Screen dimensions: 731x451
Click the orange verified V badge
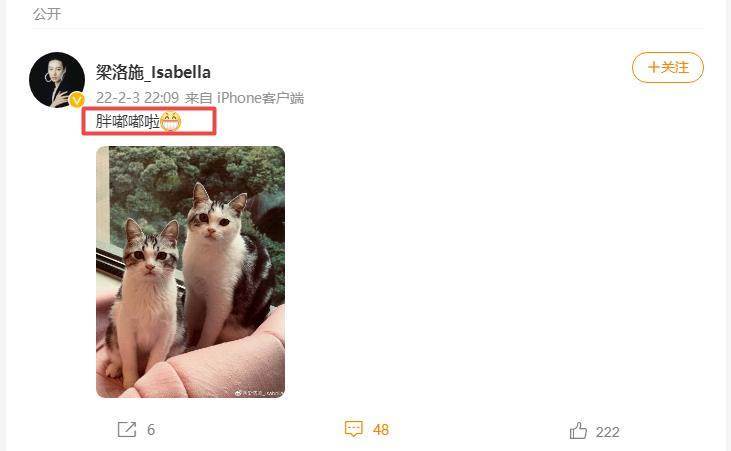click(77, 100)
